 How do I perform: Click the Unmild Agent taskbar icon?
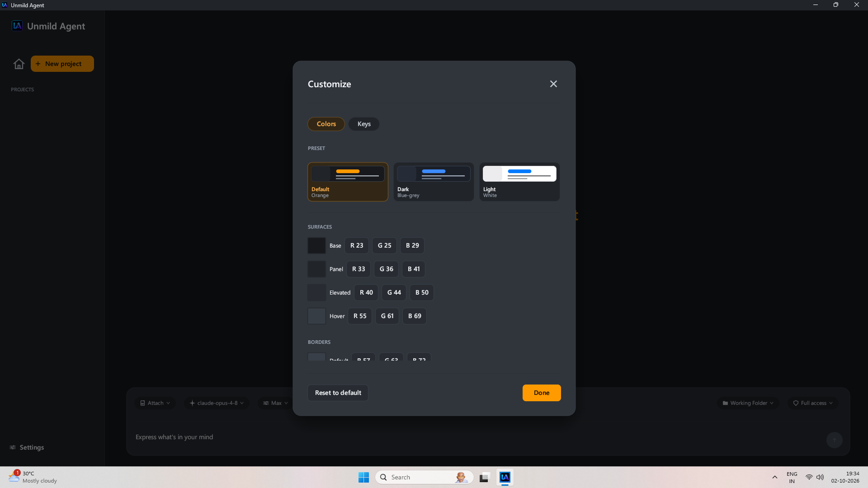pos(505,477)
